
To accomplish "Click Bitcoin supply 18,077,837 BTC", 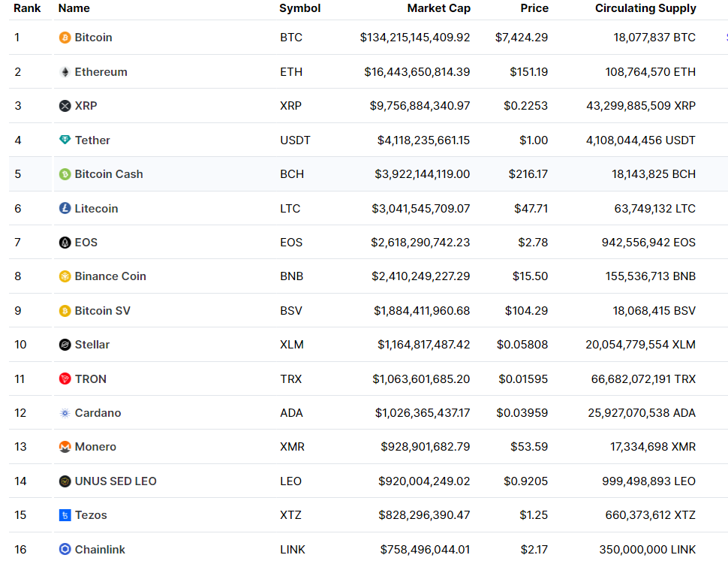I will 654,38.
